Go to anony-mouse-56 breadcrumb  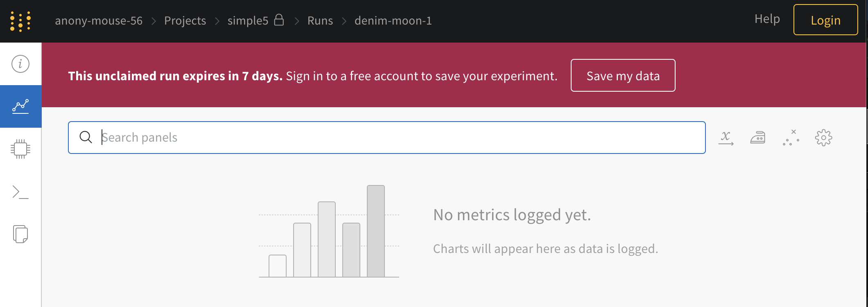tap(99, 21)
